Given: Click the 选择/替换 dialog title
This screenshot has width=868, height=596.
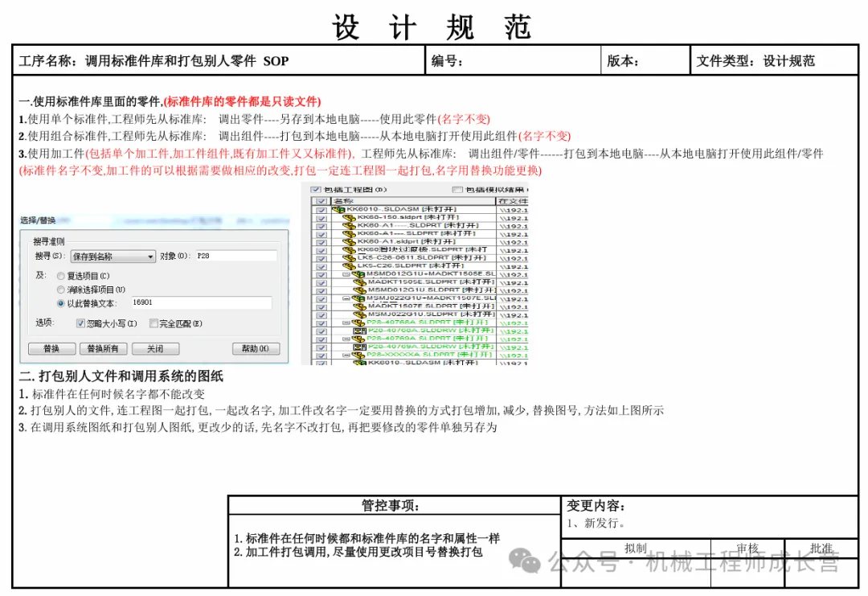Looking at the screenshot, I should coord(39,220).
